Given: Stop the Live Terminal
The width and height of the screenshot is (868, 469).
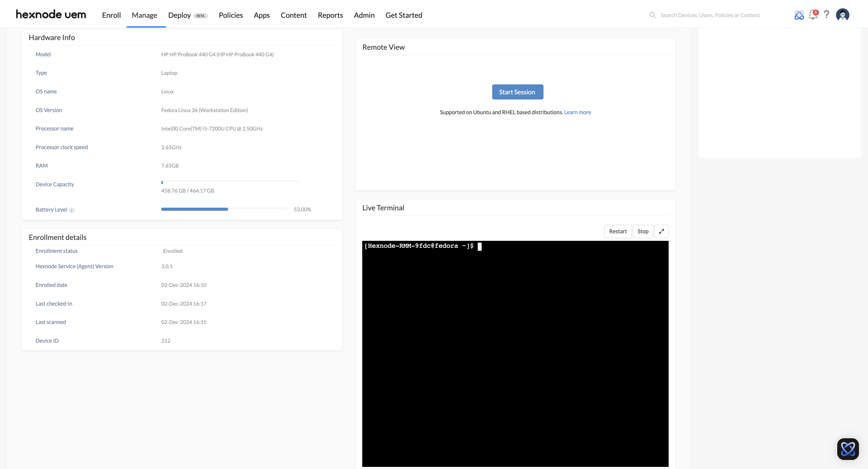Looking at the screenshot, I should click(643, 231).
